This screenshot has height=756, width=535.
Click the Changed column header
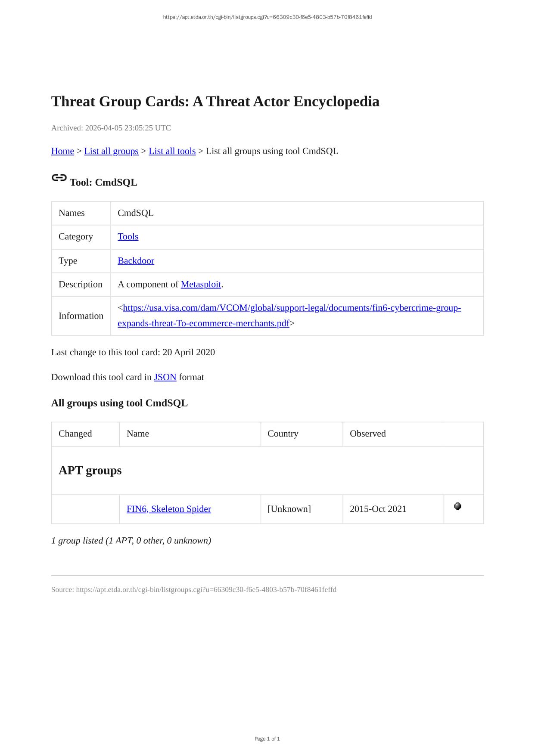point(75,434)
